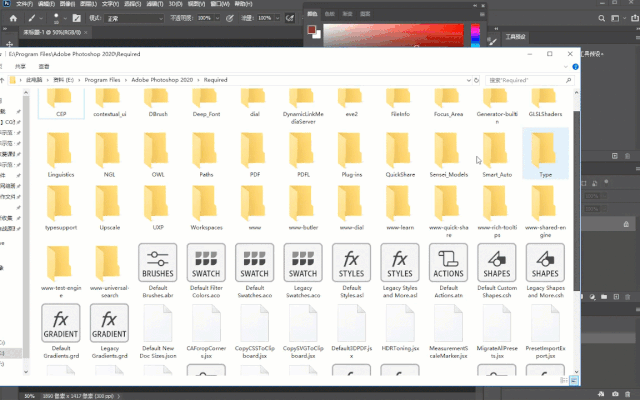Open the Tool Presets panel tab

(515, 37)
